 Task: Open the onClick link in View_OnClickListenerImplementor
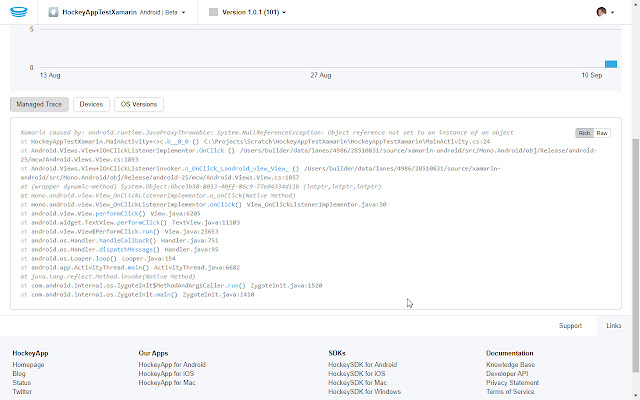pyautogui.click(x=222, y=204)
